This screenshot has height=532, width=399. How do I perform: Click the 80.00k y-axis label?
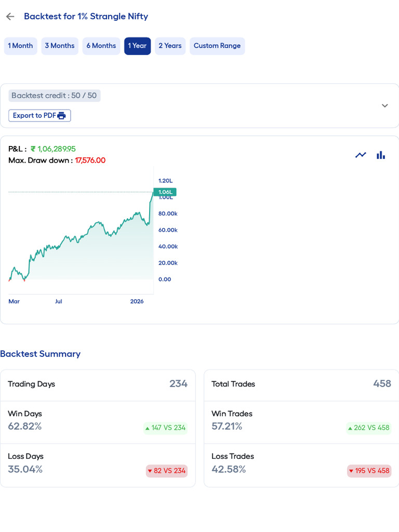(168, 214)
